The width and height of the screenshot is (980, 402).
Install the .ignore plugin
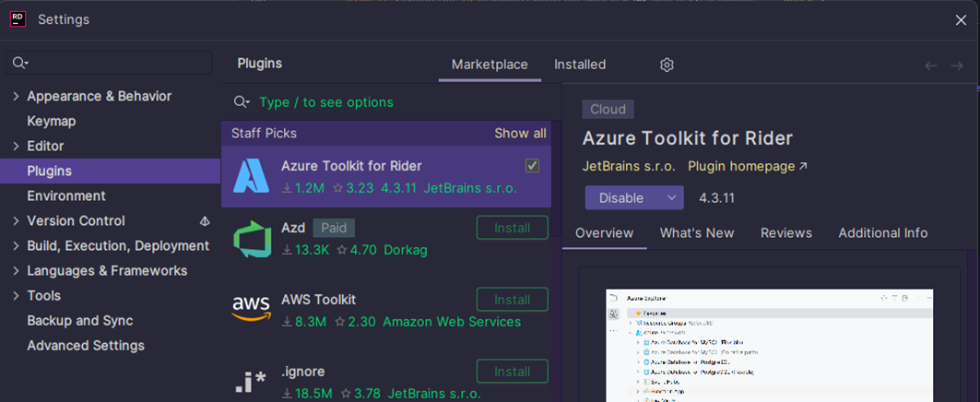click(512, 372)
